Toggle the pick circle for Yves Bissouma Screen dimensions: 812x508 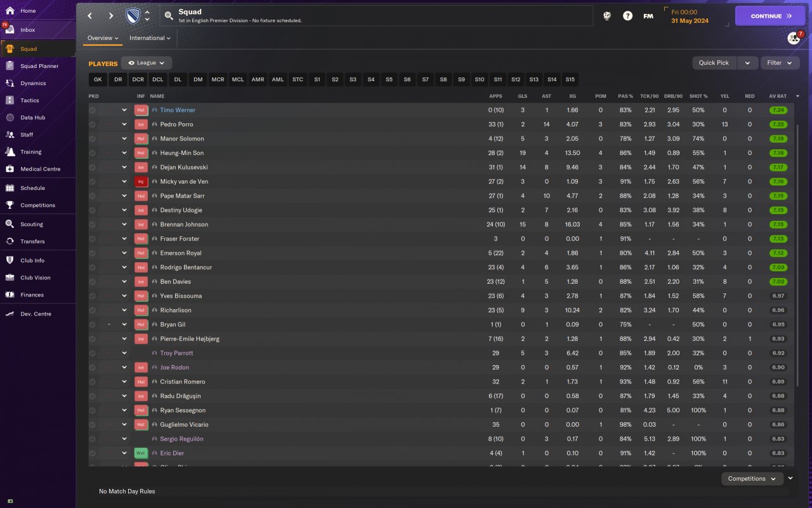click(x=93, y=296)
